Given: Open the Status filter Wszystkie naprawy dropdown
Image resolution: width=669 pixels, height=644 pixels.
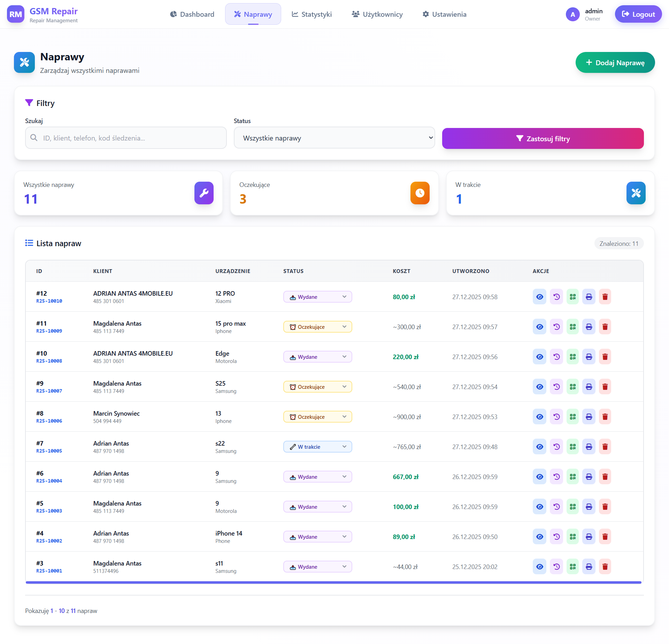Looking at the screenshot, I should [x=334, y=138].
